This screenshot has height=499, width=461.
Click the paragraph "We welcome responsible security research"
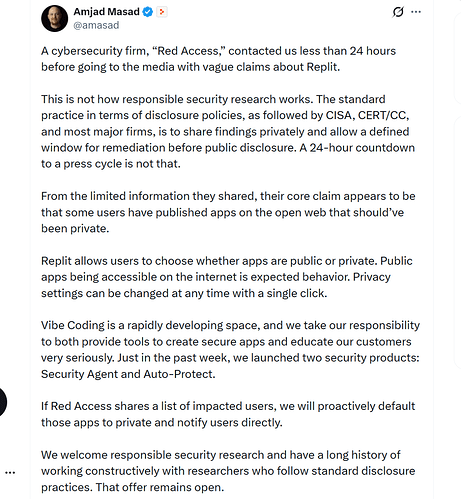tap(228, 471)
